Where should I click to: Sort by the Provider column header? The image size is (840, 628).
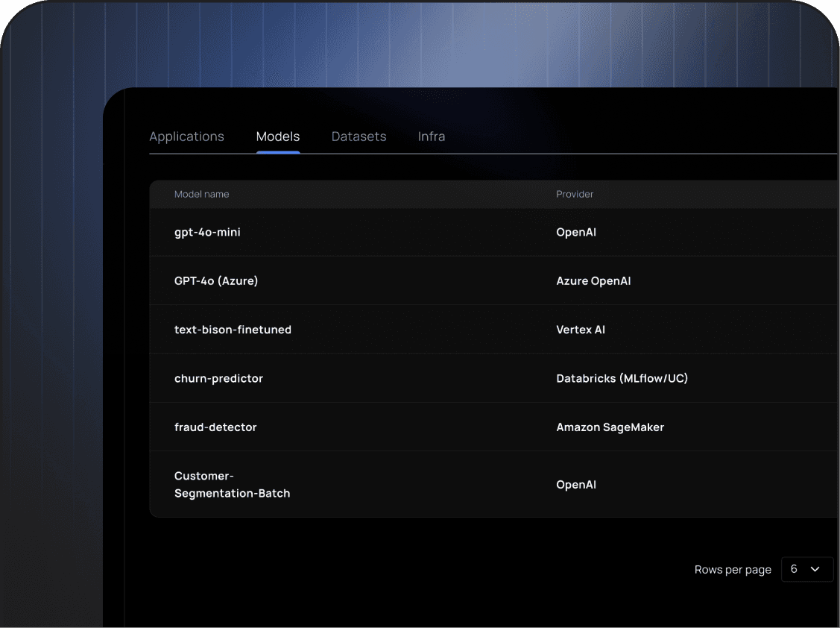pyautogui.click(x=574, y=194)
